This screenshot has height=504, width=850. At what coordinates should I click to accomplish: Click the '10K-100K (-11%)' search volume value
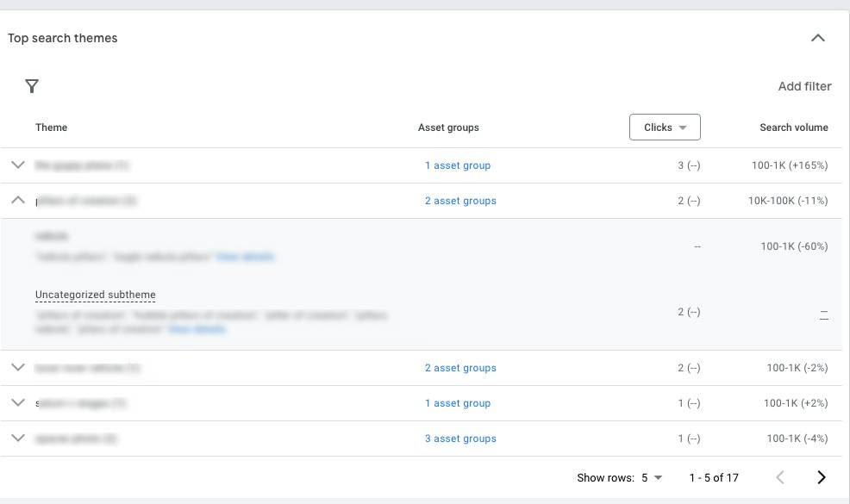788,201
